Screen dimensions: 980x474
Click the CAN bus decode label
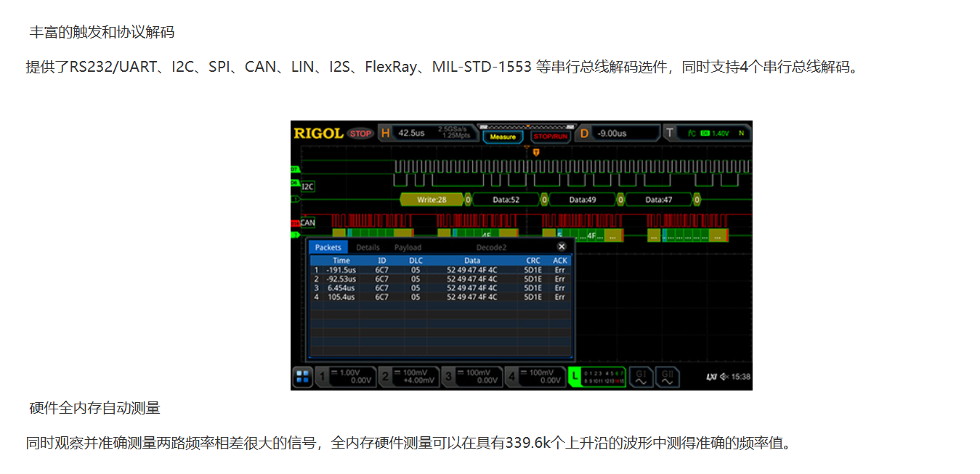(x=308, y=223)
